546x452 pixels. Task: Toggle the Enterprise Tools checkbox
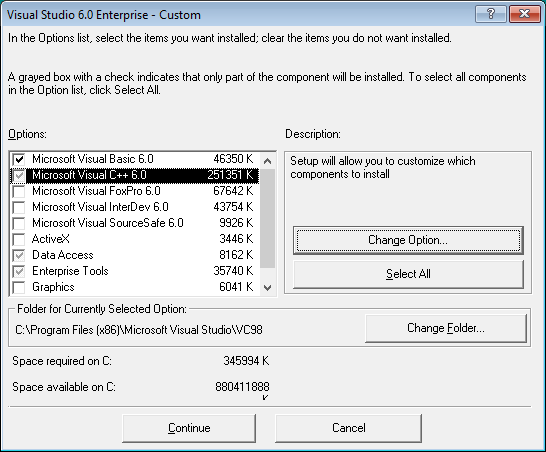click(19, 272)
